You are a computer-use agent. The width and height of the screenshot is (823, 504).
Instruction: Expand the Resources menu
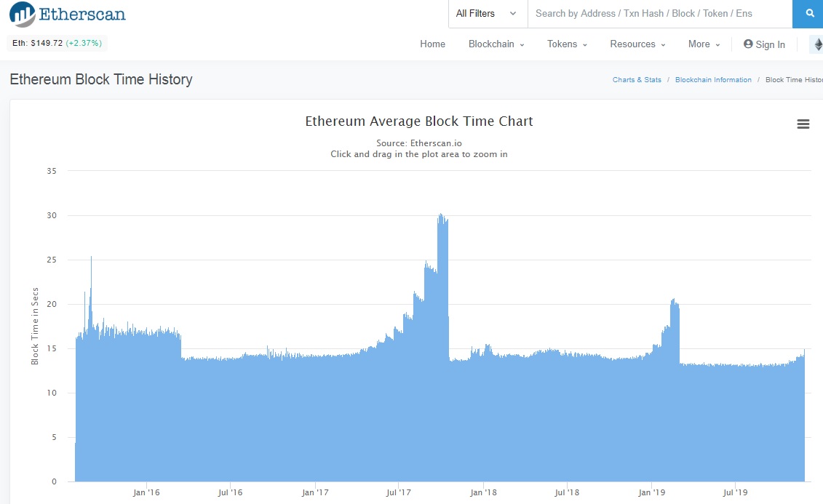pos(637,44)
